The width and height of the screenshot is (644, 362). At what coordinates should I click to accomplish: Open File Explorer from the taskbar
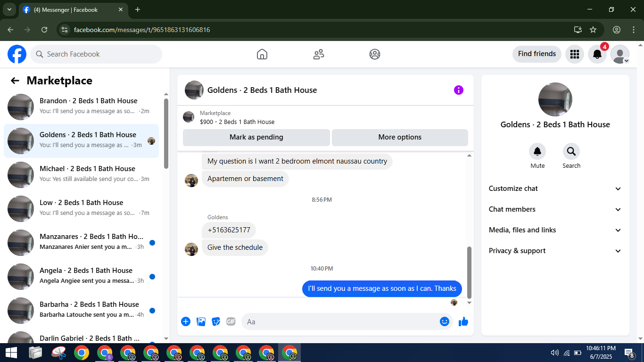tap(35, 353)
